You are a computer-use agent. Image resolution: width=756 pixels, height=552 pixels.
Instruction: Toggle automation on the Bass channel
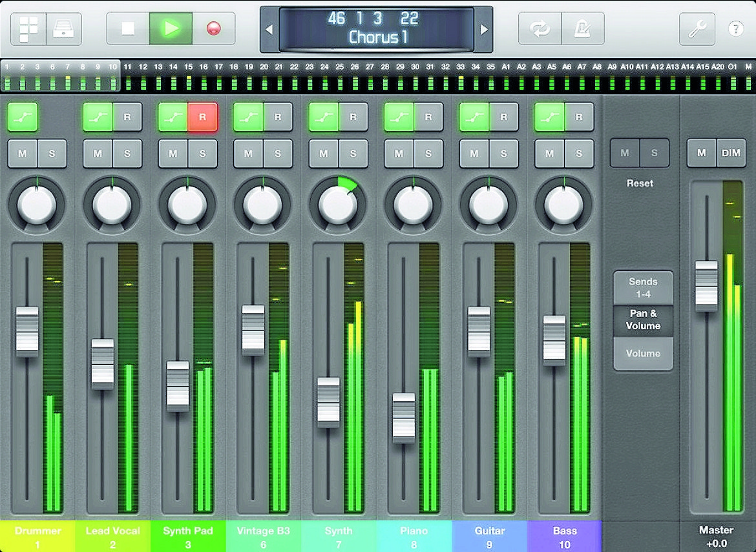(550, 117)
